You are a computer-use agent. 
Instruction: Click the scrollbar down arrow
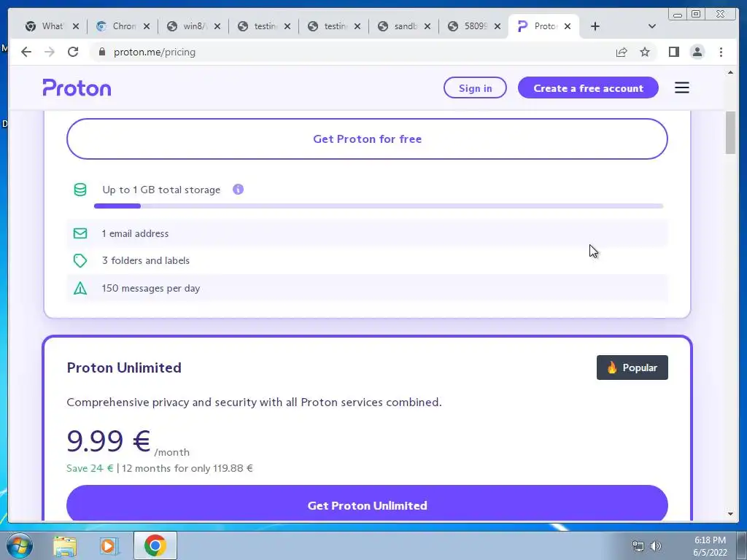pos(730,514)
